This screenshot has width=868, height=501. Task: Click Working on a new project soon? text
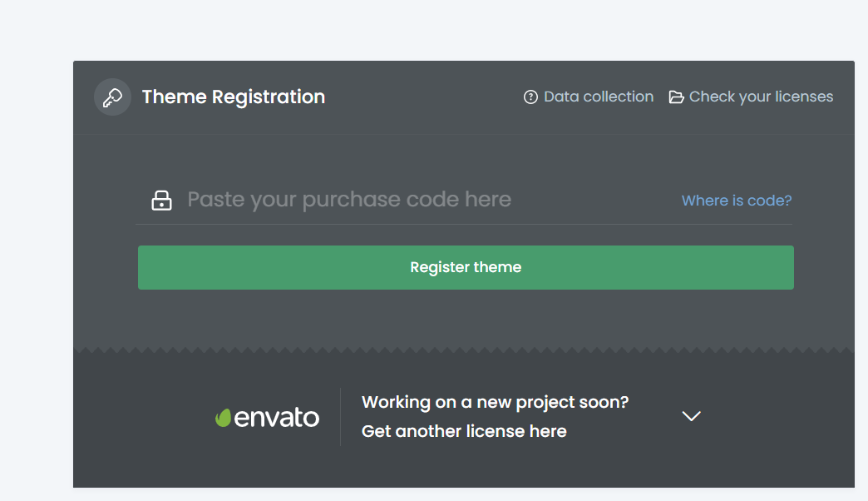[x=495, y=402]
